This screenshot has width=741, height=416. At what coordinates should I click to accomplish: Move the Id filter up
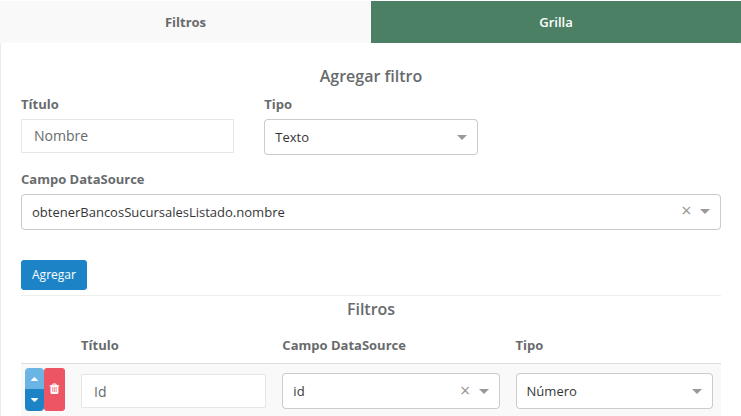[x=34, y=380]
